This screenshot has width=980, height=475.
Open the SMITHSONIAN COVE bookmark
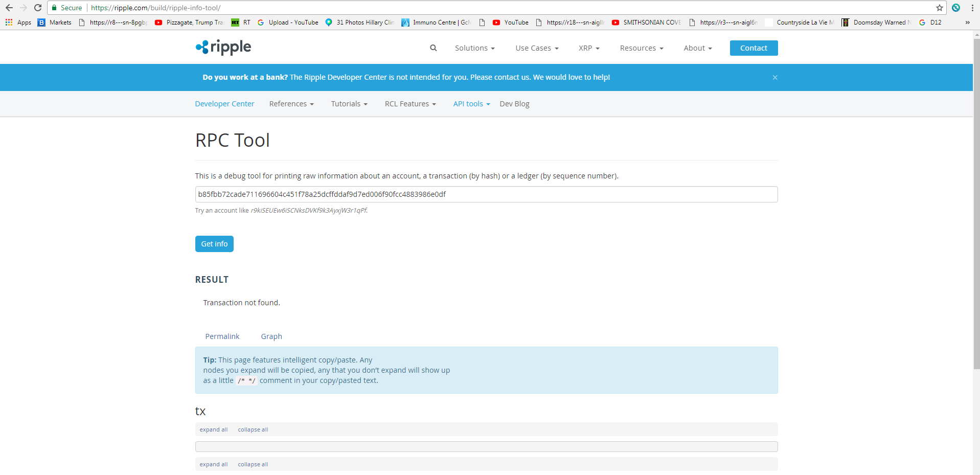coord(646,22)
